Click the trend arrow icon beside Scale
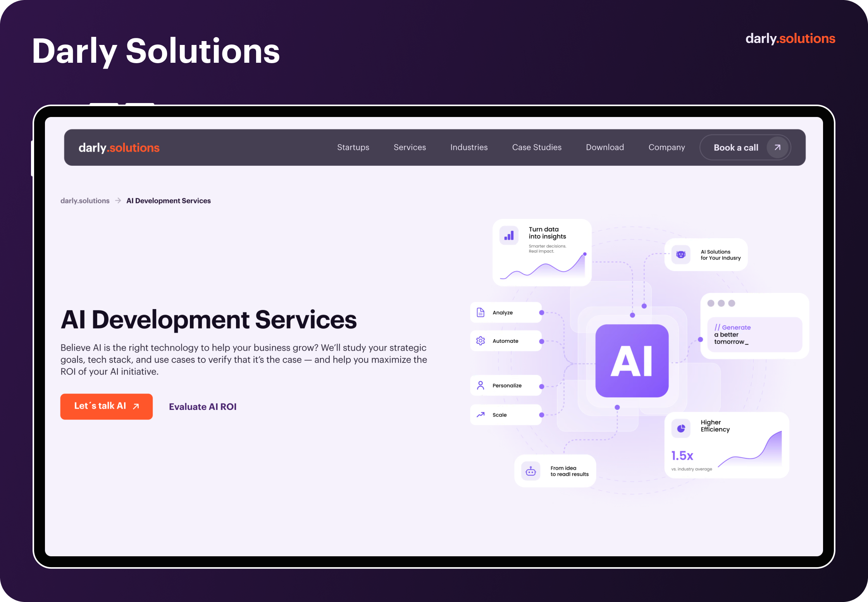The height and width of the screenshot is (602, 868). (x=480, y=415)
